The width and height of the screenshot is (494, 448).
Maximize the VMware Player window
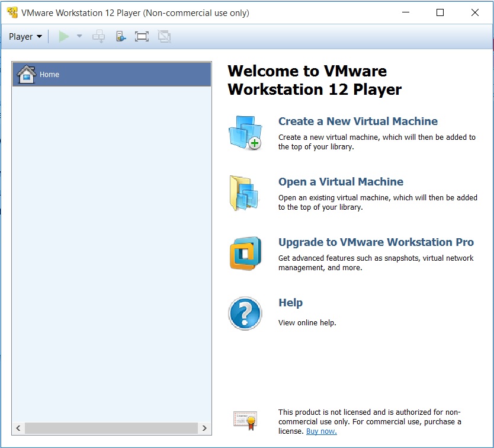pos(440,12)
